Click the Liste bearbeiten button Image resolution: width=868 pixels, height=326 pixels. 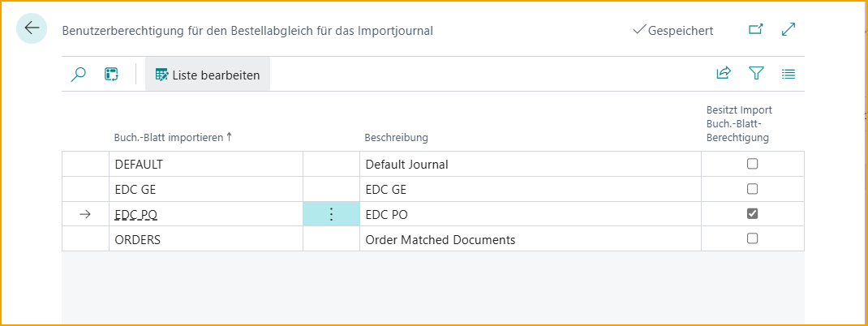208,75
